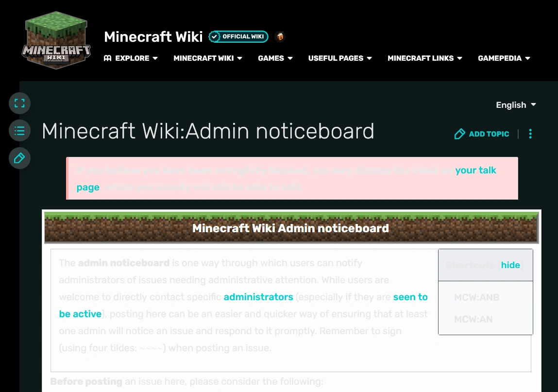The width and height of the screenshot is (558, 392).
Task: Click the 'MCW:AN' shortcut text
Action: point(473,319)
